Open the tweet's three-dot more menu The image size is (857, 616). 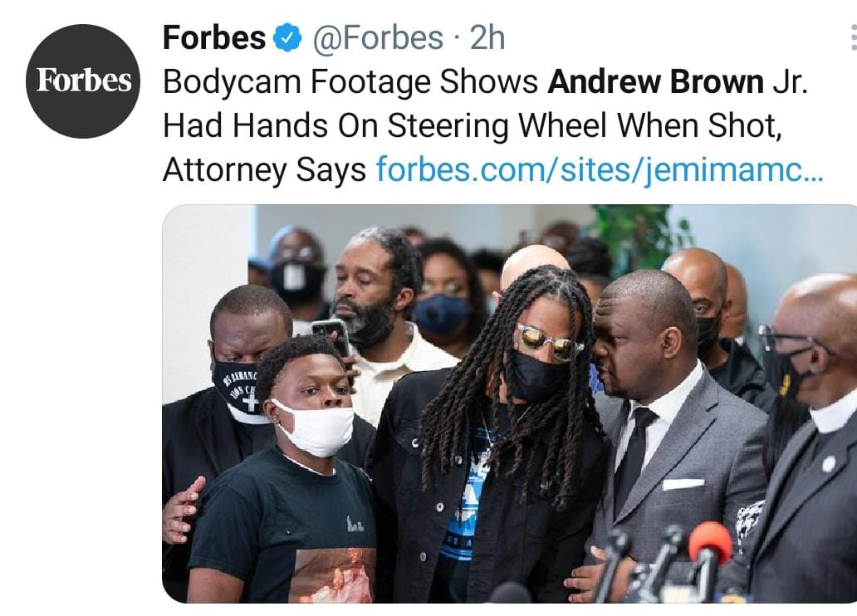click(x=853, y=37)
